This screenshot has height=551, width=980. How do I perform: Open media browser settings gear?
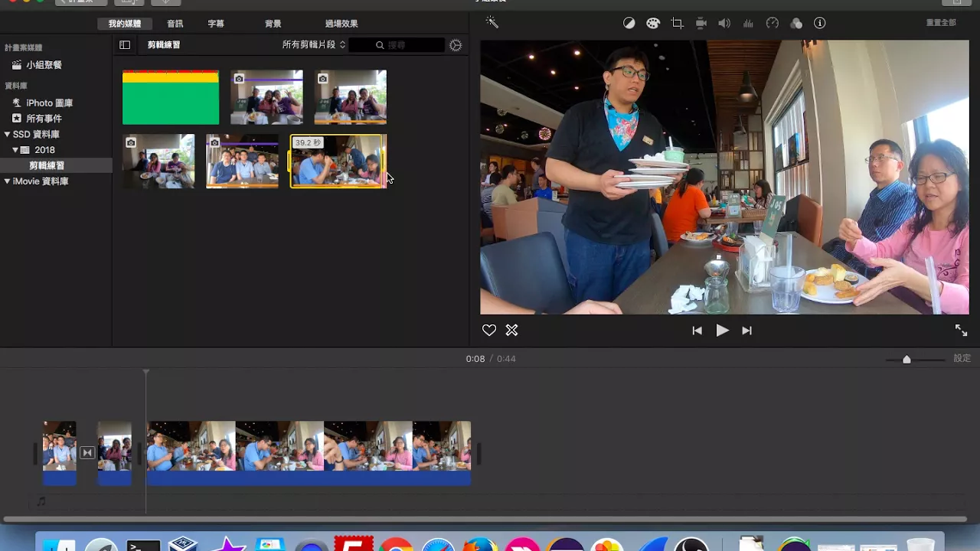tap(456, 45)
